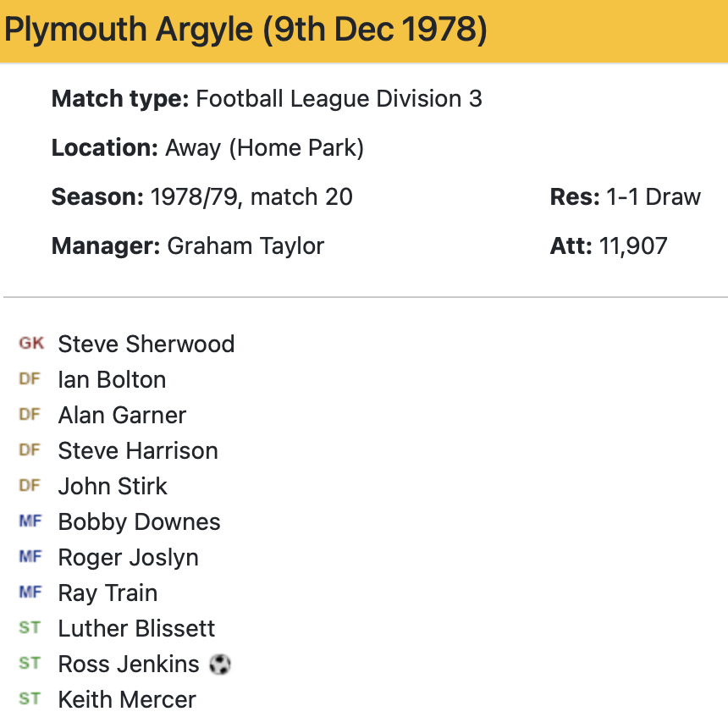Open Steve Harrison's profile
This screenshot has width=728, height=728.
(x=138, y=451)
